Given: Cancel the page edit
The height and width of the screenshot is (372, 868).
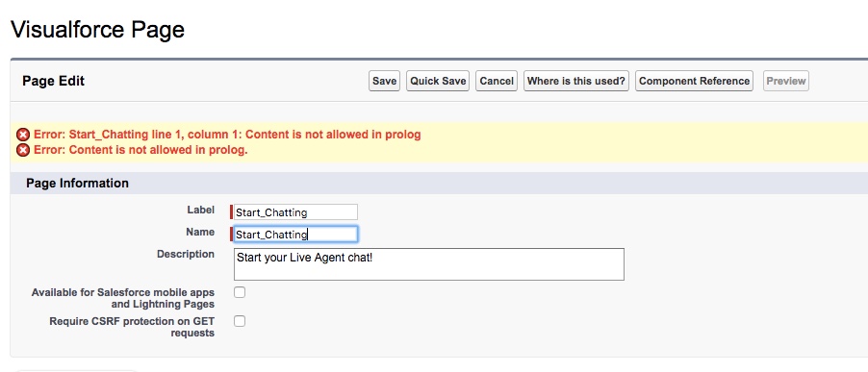Looking at the screenshot, I should click(x=496, y=81).
